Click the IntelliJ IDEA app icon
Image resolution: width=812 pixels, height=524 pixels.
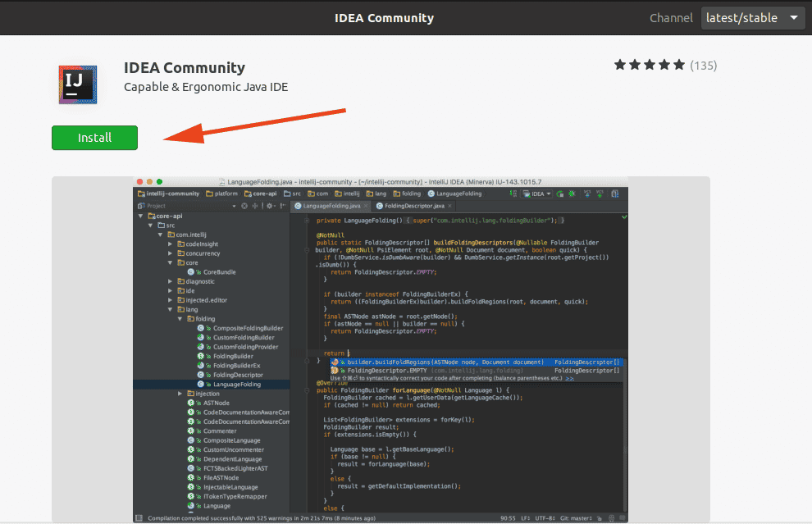pos(78,84)
